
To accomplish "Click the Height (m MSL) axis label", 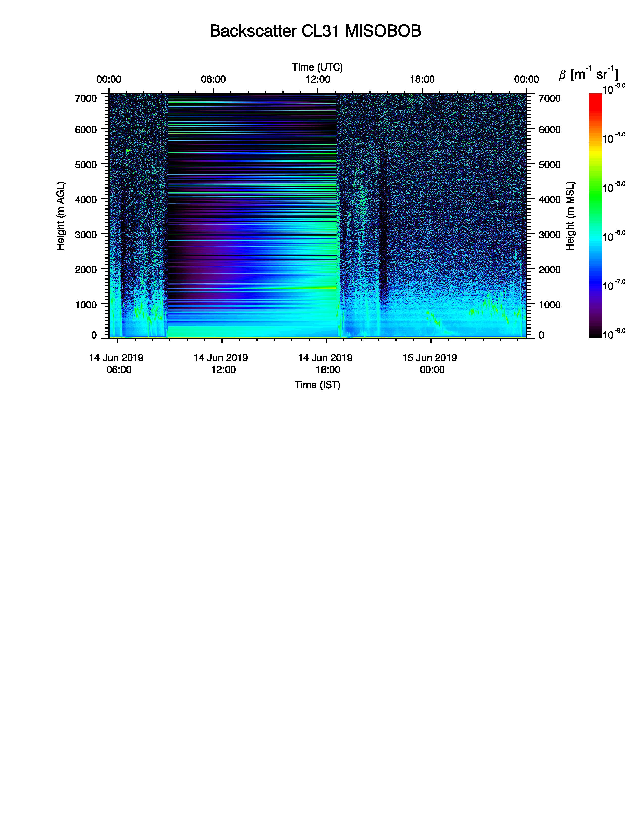I will point(570,216).
